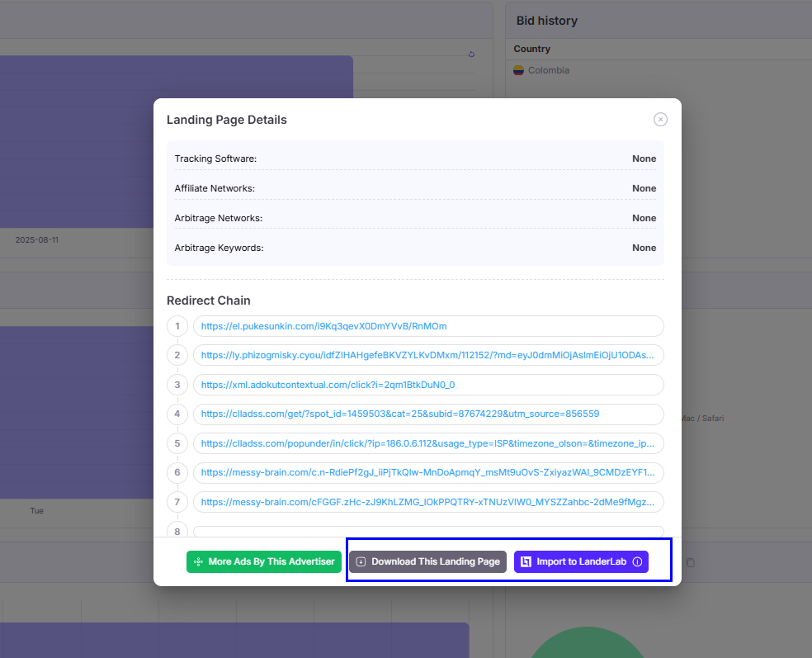Click 2025-08-11 date label on chart
The image size is (812, 658).
point(37,240)
